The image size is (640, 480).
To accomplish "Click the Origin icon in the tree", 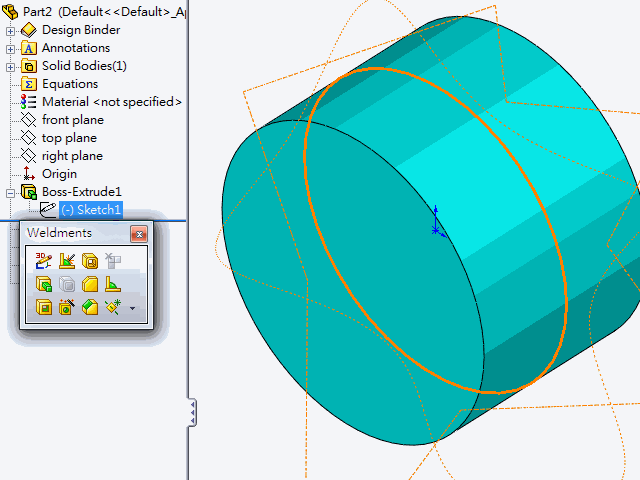I will click(x=29, y=173).
